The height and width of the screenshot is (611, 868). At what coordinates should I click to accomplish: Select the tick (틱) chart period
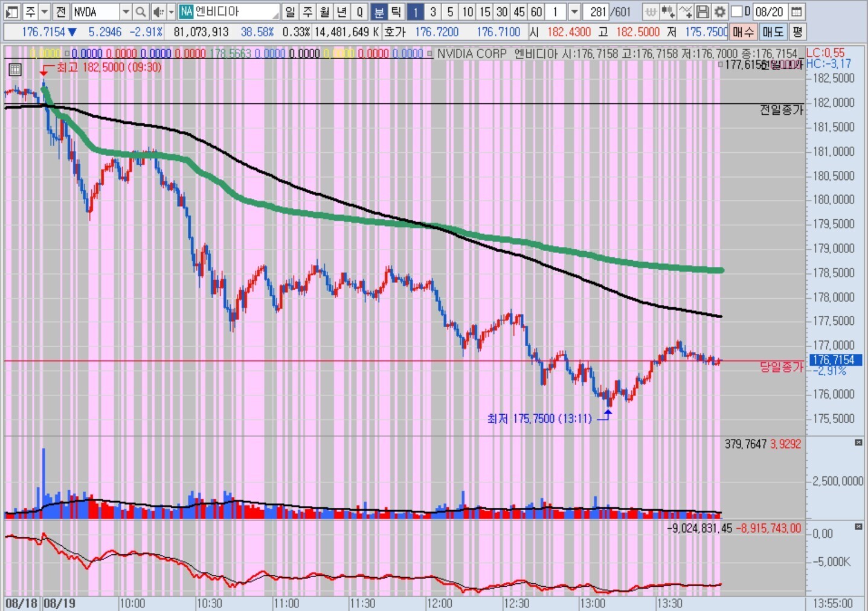(396, 11)
